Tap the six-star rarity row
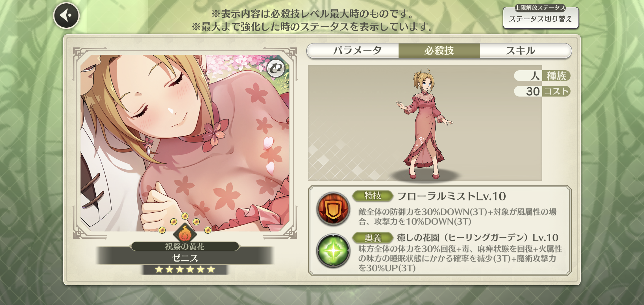The width and height of the screenshot is (644, 305). (185, 269)
